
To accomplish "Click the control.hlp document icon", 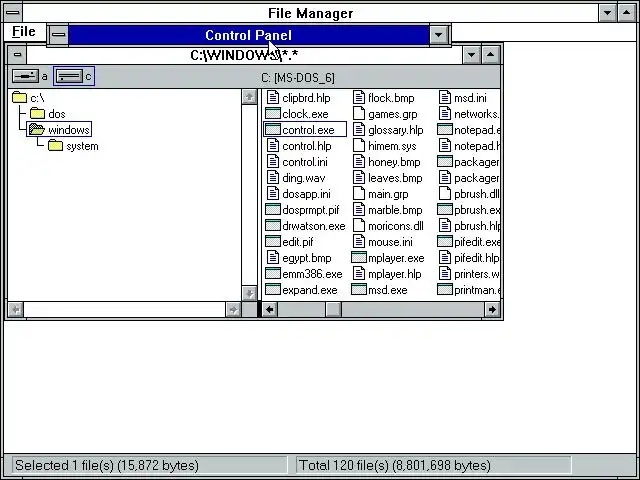I will point(272,146).
